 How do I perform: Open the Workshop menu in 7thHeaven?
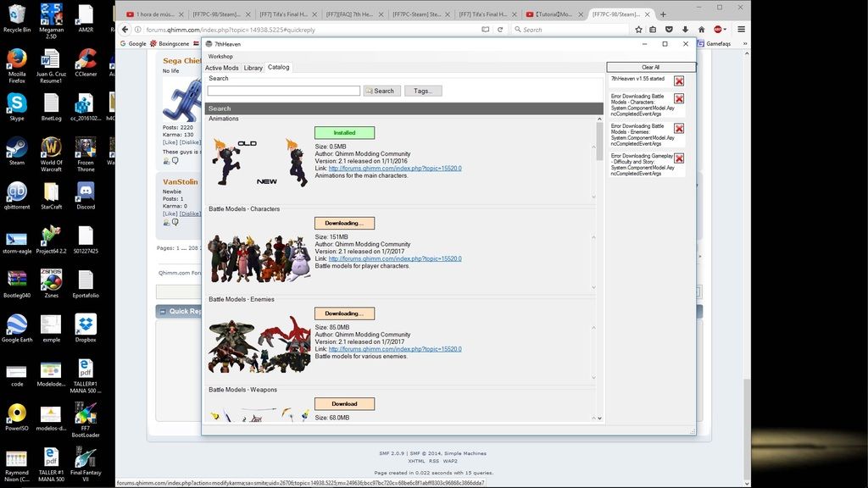pos(220,57)
